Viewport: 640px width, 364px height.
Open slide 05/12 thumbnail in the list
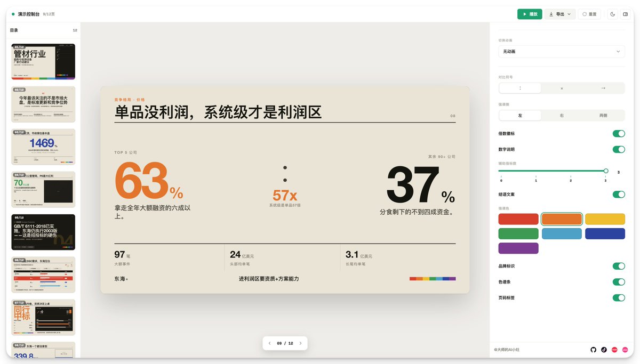pyautogui.click(x=43, y=232)
